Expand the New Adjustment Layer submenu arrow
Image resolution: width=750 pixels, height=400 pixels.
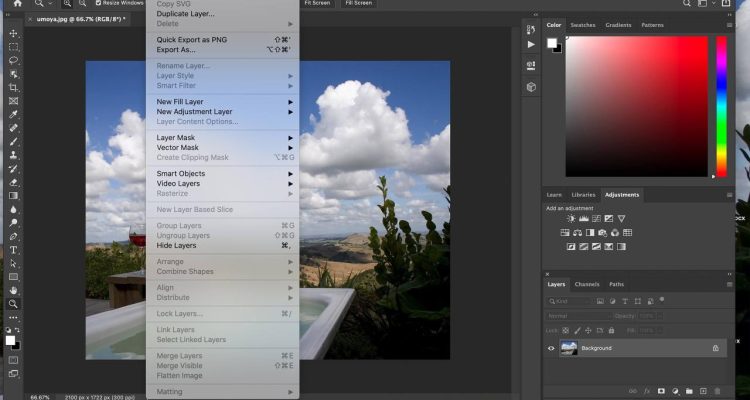[290, 112]
